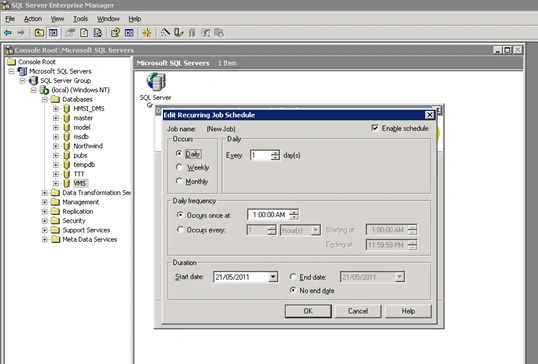The image size is (538, 364).
Task: Select the Daily radio button
Action: [x=179, y=153]
